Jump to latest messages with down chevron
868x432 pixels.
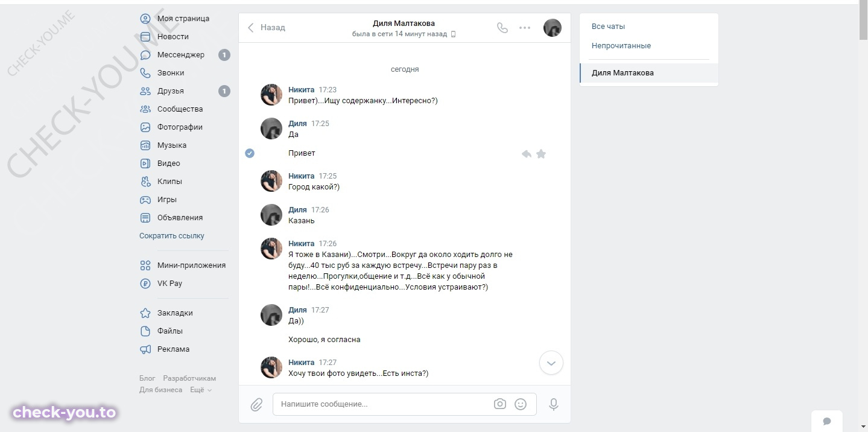tap(551, 363)
